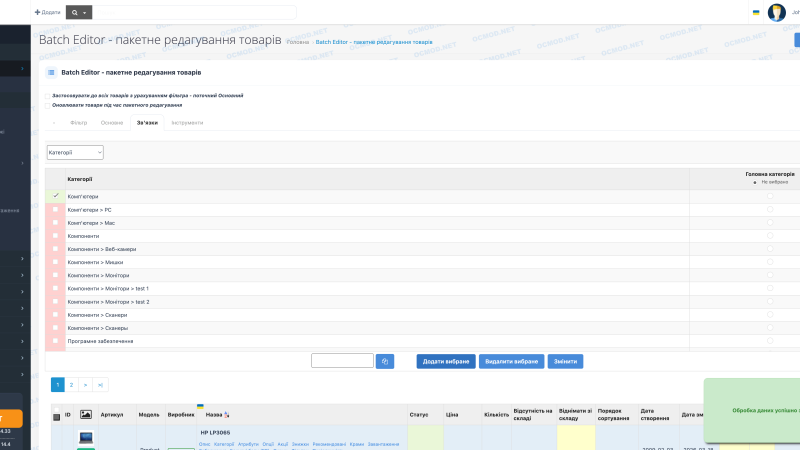Click the orange button in left sidebar
This screenshot has height=450, width=800.
coord(11,418)
